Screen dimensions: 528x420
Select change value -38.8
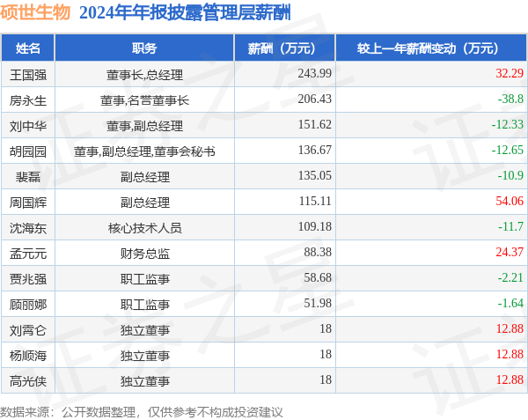(510, 99)
